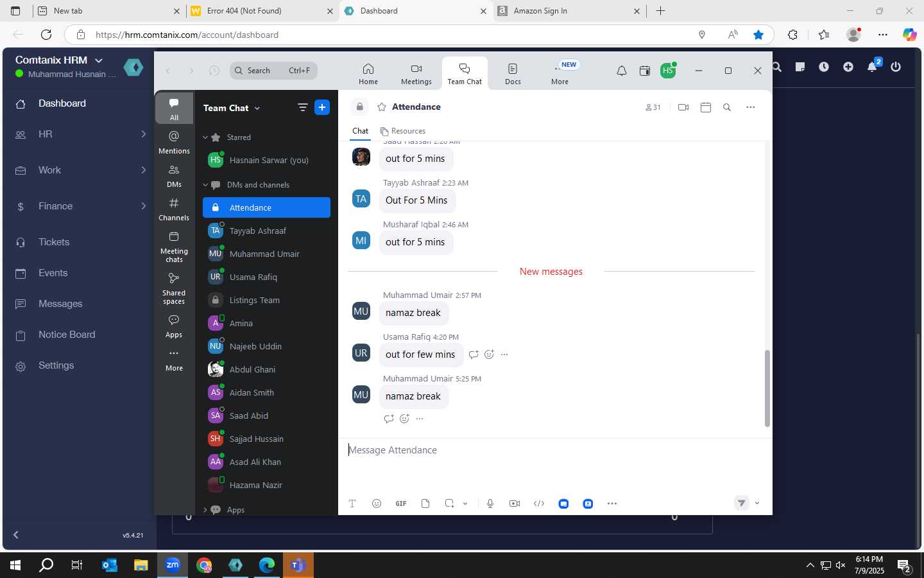The image size is (924, 578).
Task: Open the Comtanix HRM account dropdown
Action: tap(99, 60)
